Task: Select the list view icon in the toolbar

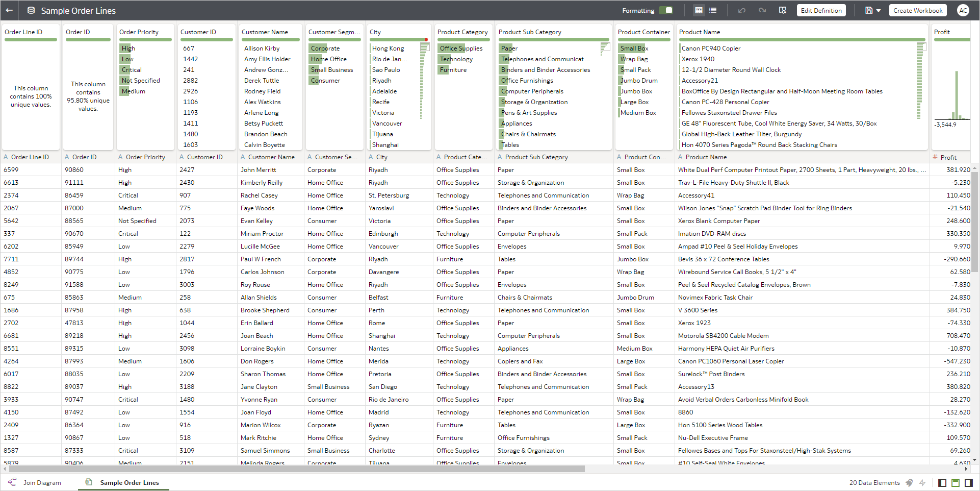Action: point(713,10)
